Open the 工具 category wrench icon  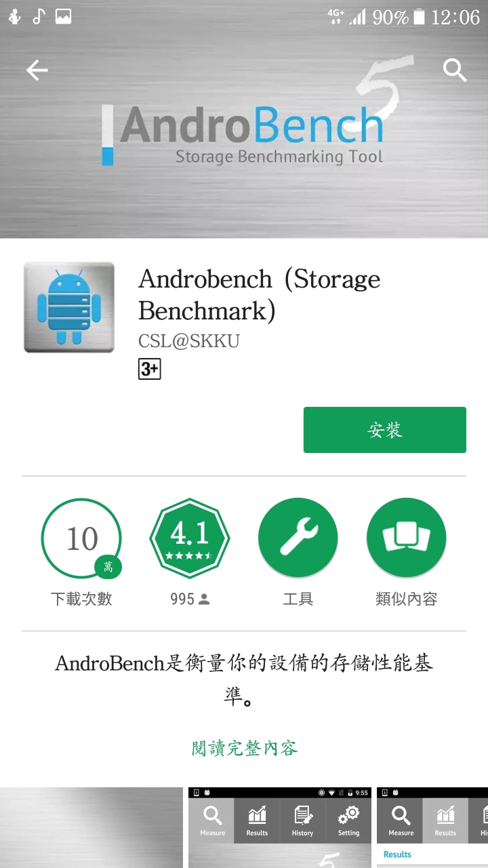tap(298, 538)
